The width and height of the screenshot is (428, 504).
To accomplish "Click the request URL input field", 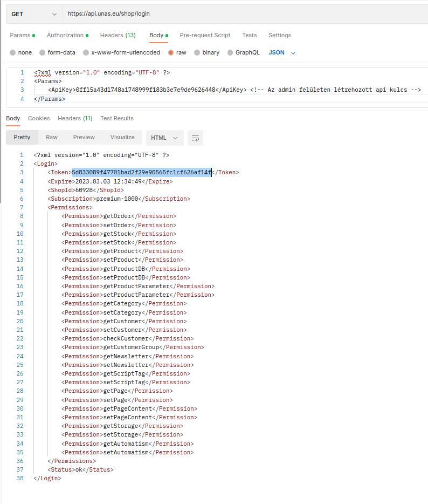I will 245,14.
